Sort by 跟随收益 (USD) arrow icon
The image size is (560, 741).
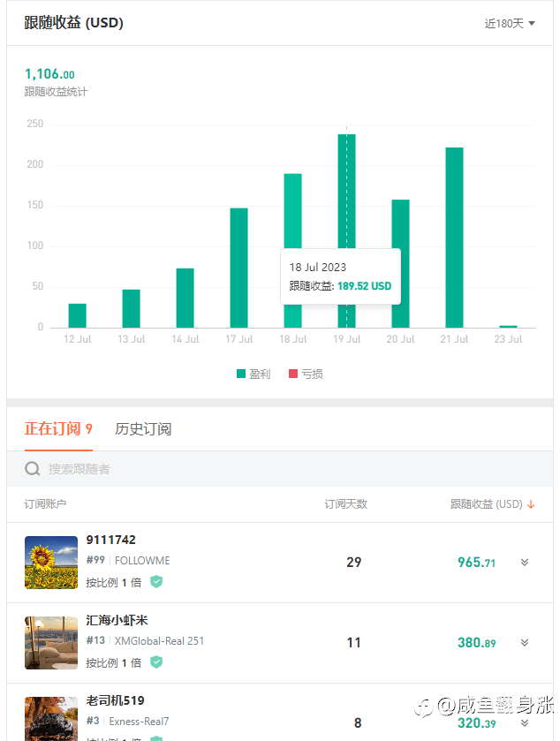[x=531, y=504]
